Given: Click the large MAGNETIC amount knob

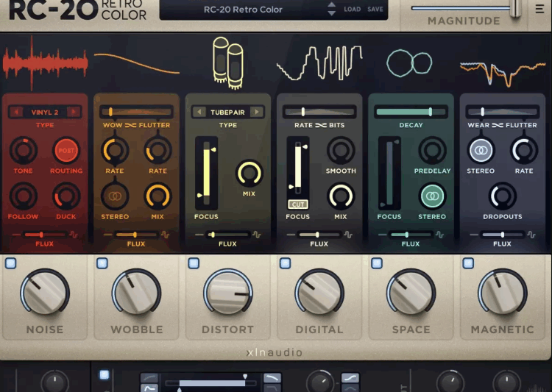Looking at the screenshot, I should [503, 292].
